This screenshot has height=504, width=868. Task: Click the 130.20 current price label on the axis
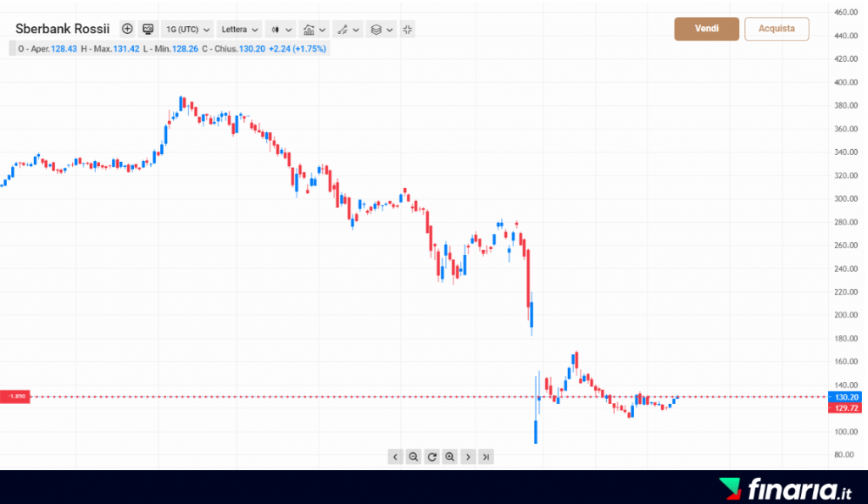point(845,397)
